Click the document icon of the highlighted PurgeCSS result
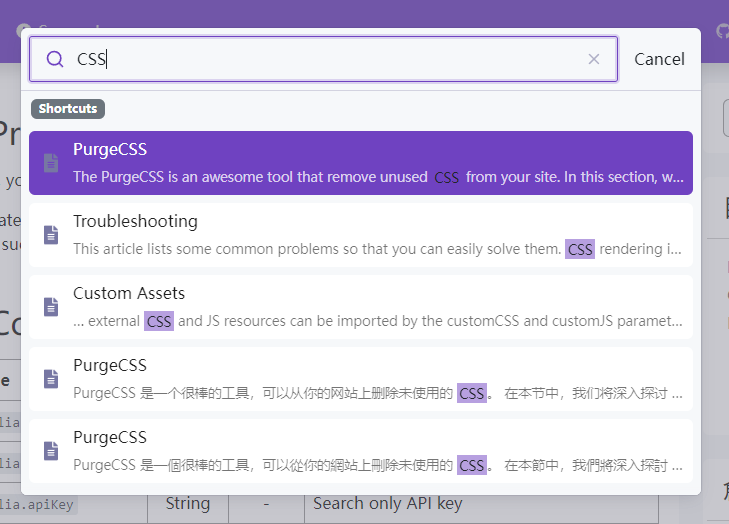The width and height of the screenshot is (729, 524). point(51,163)
